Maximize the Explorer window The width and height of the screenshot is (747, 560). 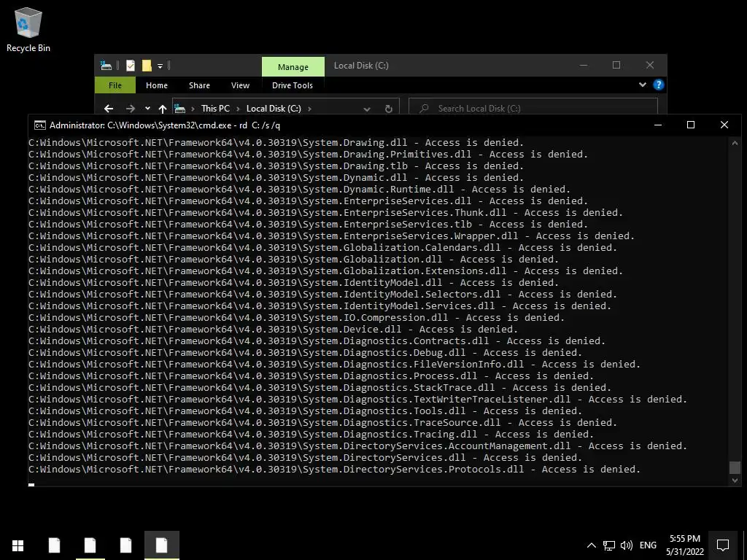pos(616,65)
